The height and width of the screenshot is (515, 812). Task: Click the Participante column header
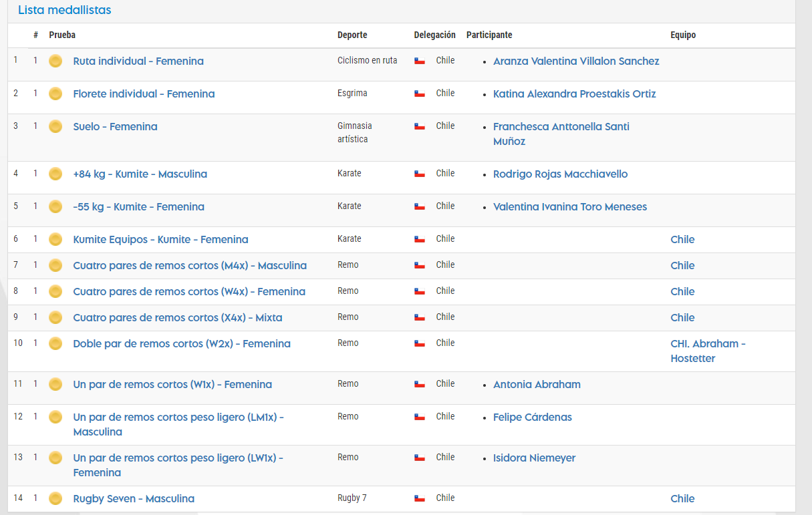489,35
